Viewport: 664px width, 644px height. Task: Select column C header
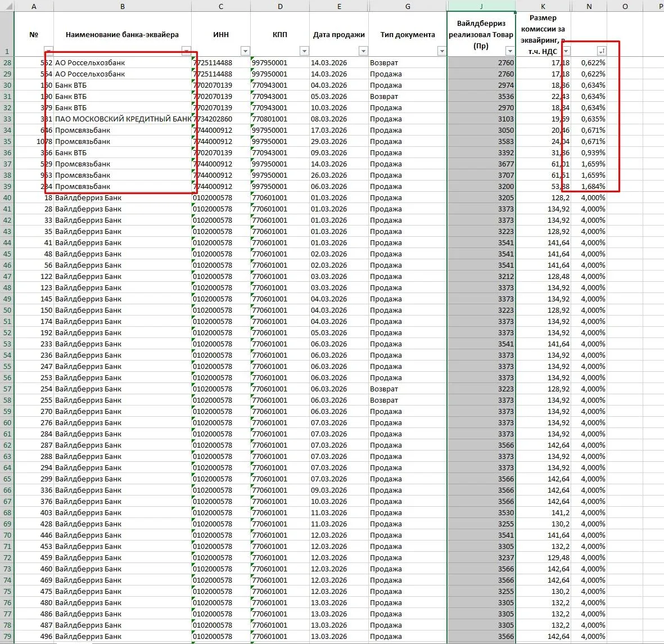click(221, 6)
